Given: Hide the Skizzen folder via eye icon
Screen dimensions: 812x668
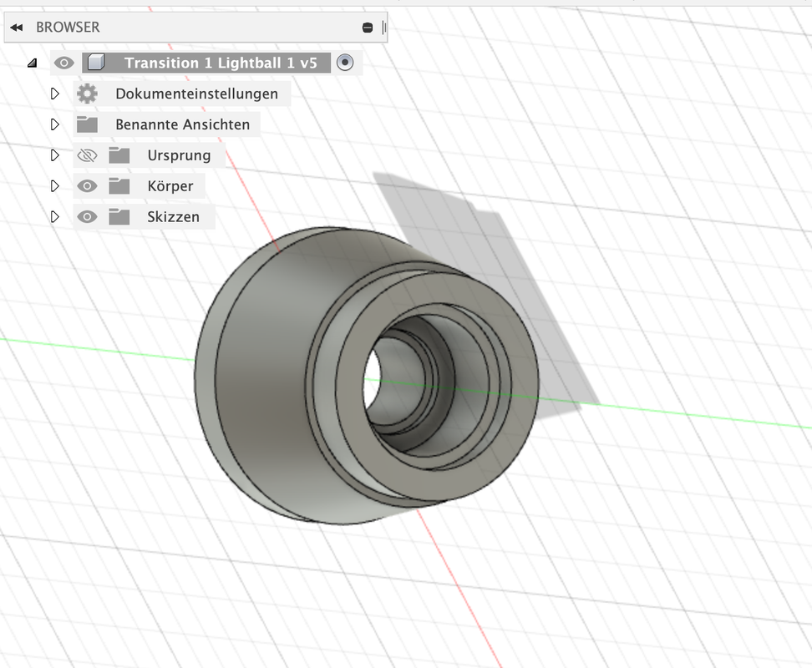Looking at the screenshot, I should tap(87, 217).
